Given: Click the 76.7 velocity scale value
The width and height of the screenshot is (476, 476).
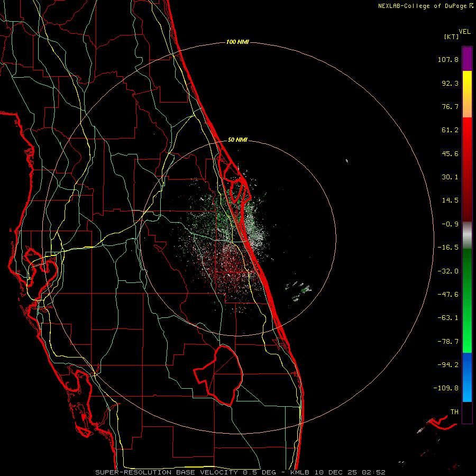Looking at the screenshot, I should coord(450,106).
